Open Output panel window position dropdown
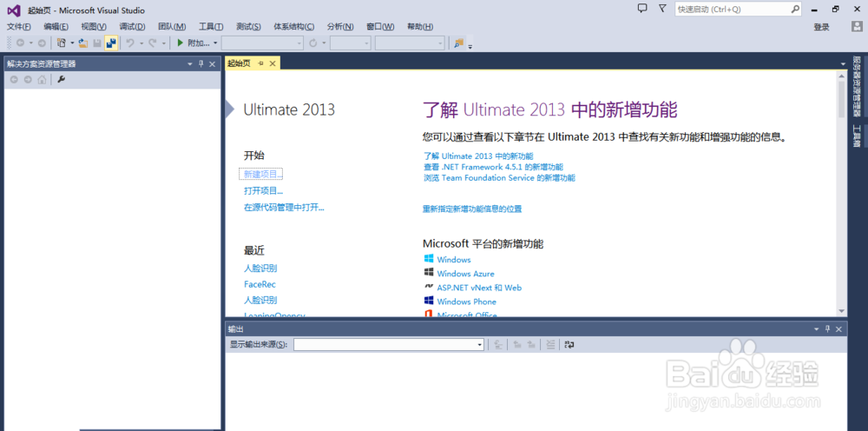868x431 pixels. 817,329
